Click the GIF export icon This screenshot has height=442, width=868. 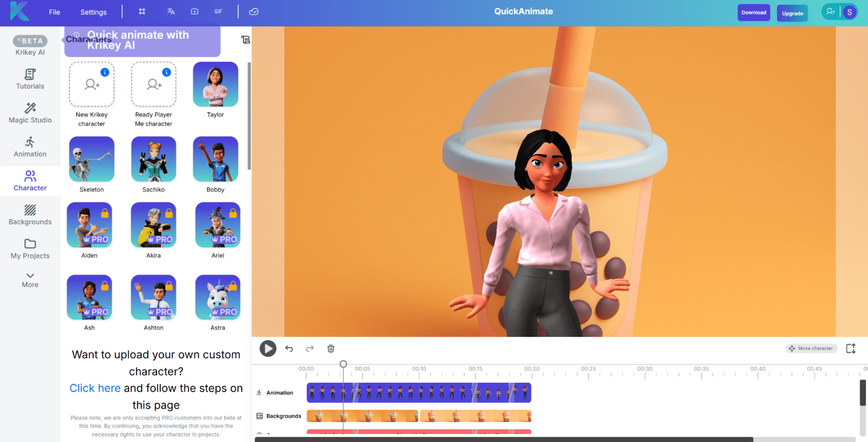(218, 12)
